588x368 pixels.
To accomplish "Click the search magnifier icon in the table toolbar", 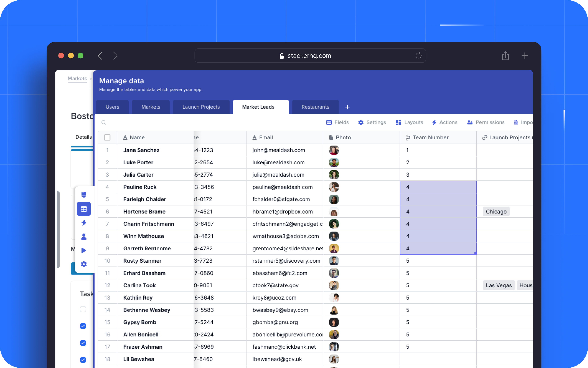I will tap(104, 122).
